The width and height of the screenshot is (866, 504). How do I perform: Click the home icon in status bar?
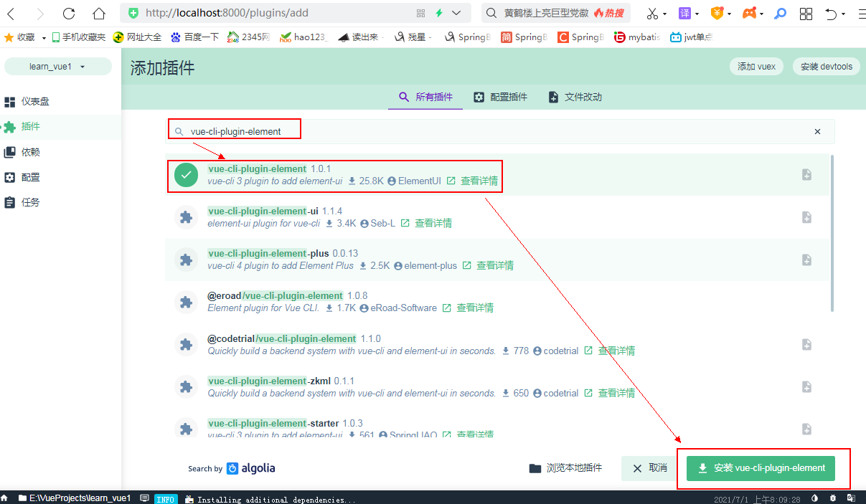[x=5, y=498]
